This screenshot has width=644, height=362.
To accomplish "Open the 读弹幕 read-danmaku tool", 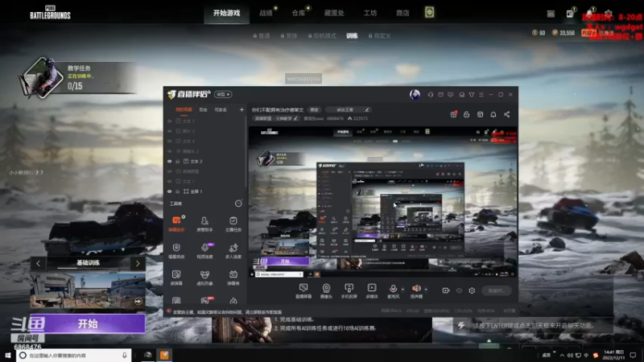I will click(x=176, y=277).
